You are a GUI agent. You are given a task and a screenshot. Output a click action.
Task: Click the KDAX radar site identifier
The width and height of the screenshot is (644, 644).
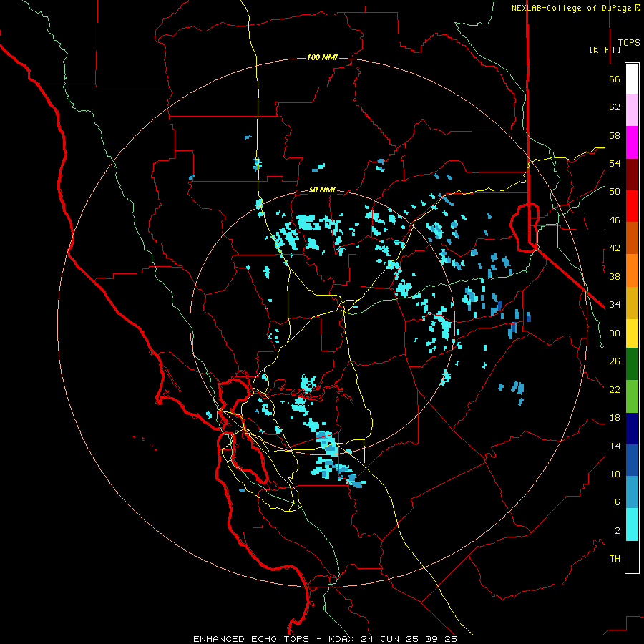(x=343, y=639)
